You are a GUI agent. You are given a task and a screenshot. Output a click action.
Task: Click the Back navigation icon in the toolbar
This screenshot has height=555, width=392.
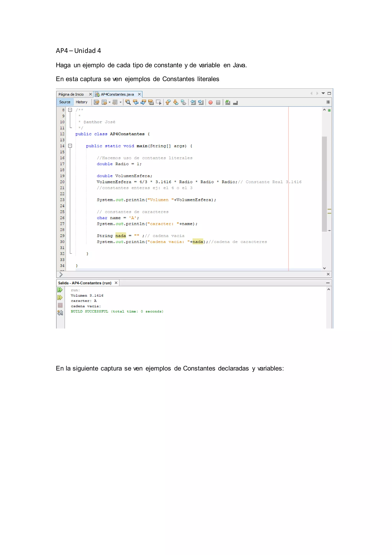coord(104,102)
